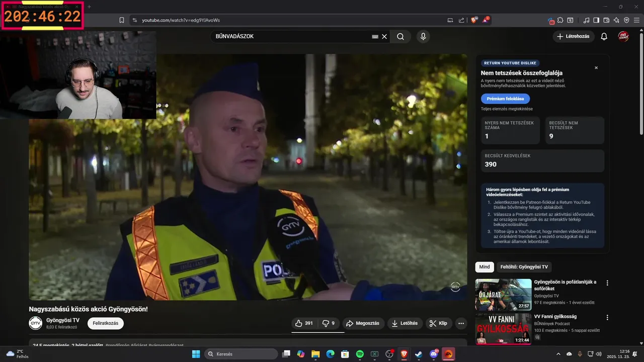644x362 pixels.
Task: Open Task View on taskbar
Action: tap(286, 354)
